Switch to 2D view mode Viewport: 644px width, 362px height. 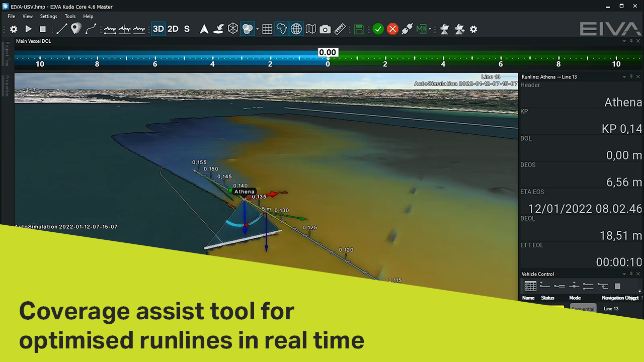point(173,29)
